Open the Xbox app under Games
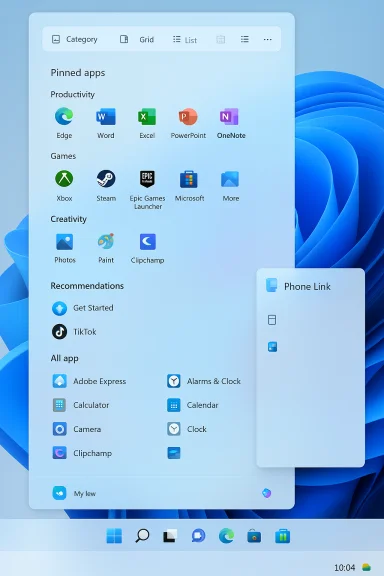Viewport: 384px width, 576px height. (64, 186)
